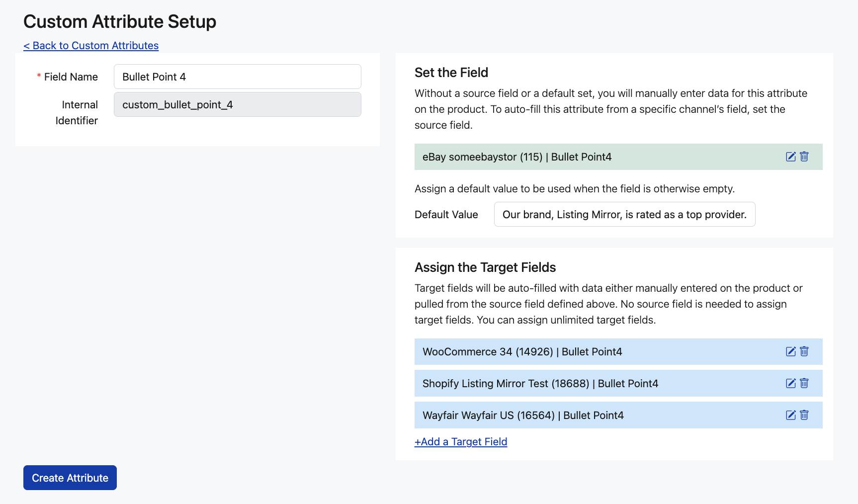Image resolution: width=858 pixels, height=504 pixels.
Task: Delete the eBay someebaystor source field
Action: tap(804, 157)
